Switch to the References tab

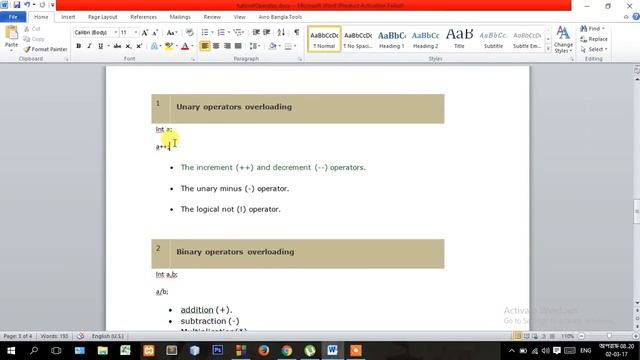pyautogui.click(x=143, y=17)
